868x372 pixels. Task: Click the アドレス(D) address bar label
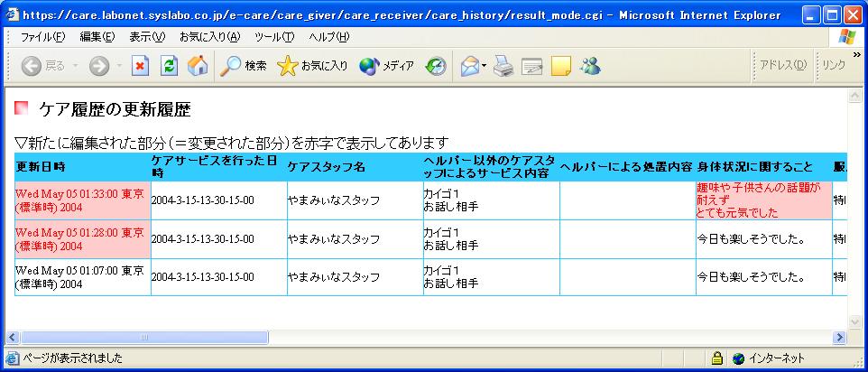click(x=782, y=66)
